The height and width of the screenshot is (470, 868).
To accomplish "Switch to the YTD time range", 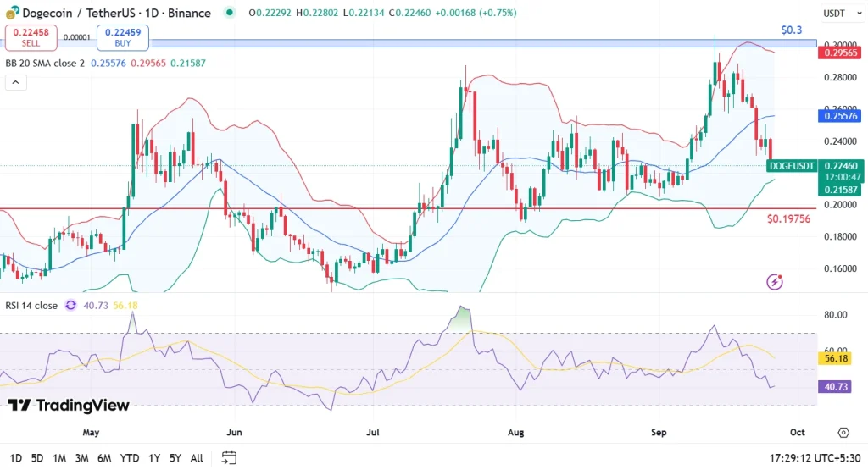I will tap(130, 458).
